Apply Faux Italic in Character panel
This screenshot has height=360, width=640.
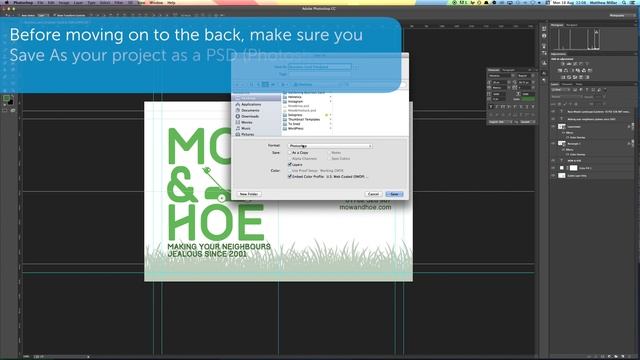(496, 107)
